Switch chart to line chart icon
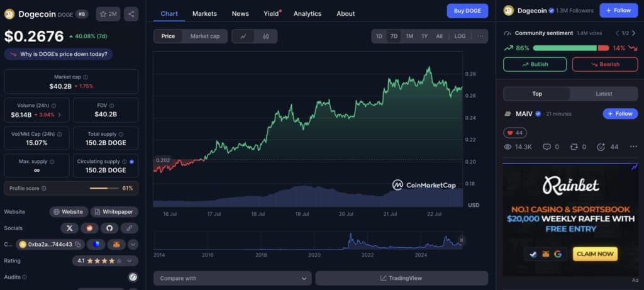 point(243,36)
